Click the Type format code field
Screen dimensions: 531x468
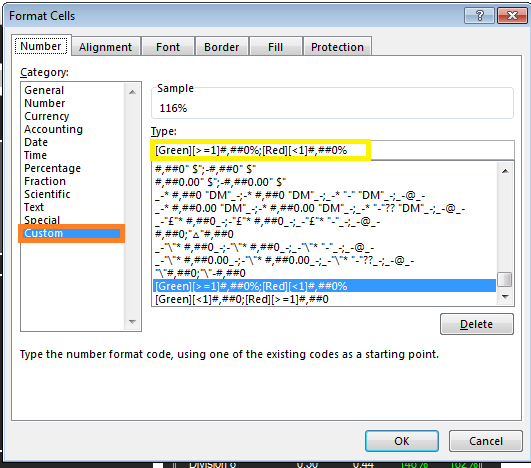pyautogui.click(x=333, y=150)
